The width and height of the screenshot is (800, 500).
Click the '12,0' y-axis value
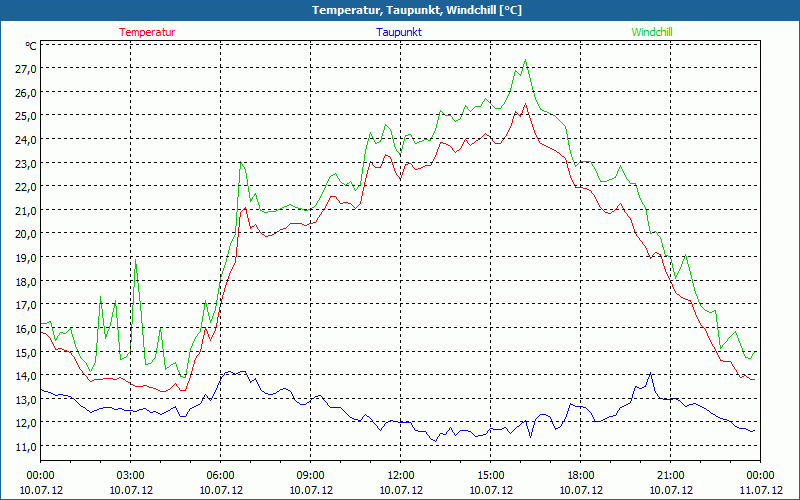[x=26, y=423]
